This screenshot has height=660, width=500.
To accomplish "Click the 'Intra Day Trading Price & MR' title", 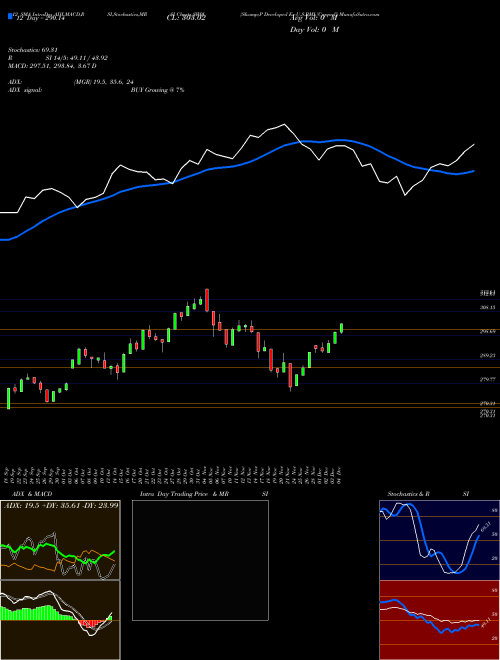I will [184, 494].
